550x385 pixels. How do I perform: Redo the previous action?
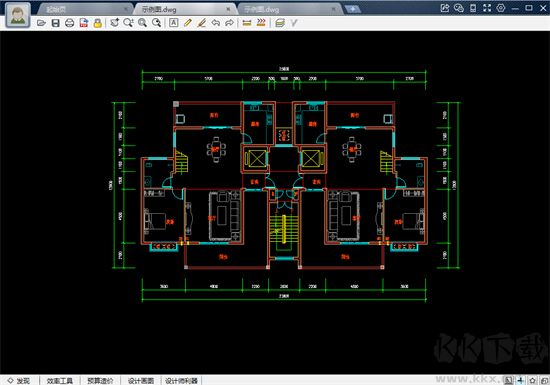click(229, 23)
